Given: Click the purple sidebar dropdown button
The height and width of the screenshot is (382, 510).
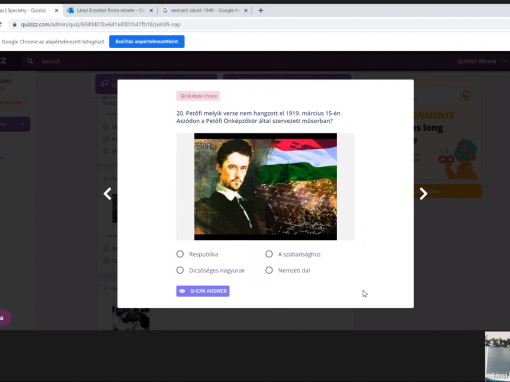Looking at the screenshot, I should pyautogui.click(x=15, y=124).
